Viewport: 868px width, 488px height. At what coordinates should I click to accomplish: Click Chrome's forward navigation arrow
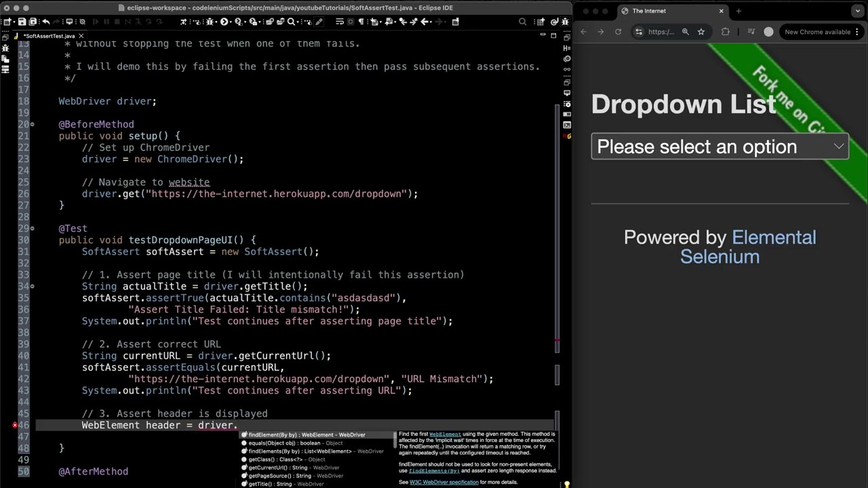601,32
